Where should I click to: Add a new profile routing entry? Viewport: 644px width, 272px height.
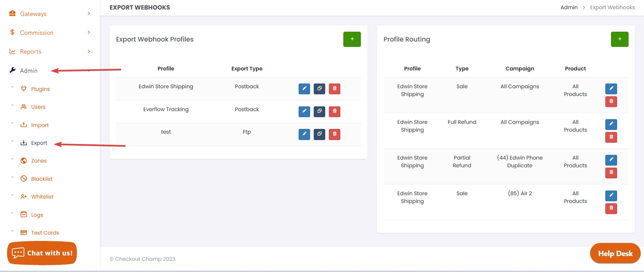619,39
